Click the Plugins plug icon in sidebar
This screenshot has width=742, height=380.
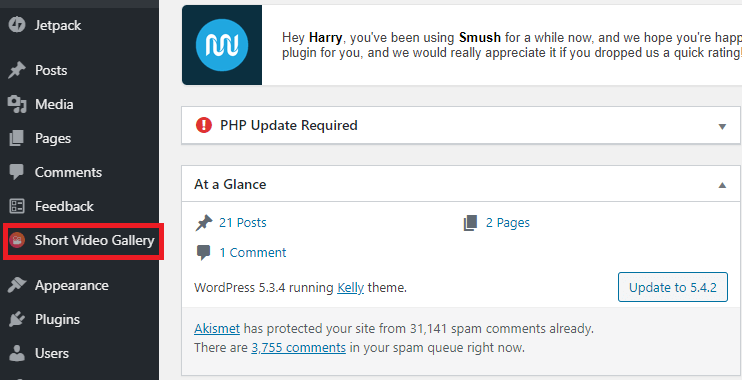pos(17,319)
